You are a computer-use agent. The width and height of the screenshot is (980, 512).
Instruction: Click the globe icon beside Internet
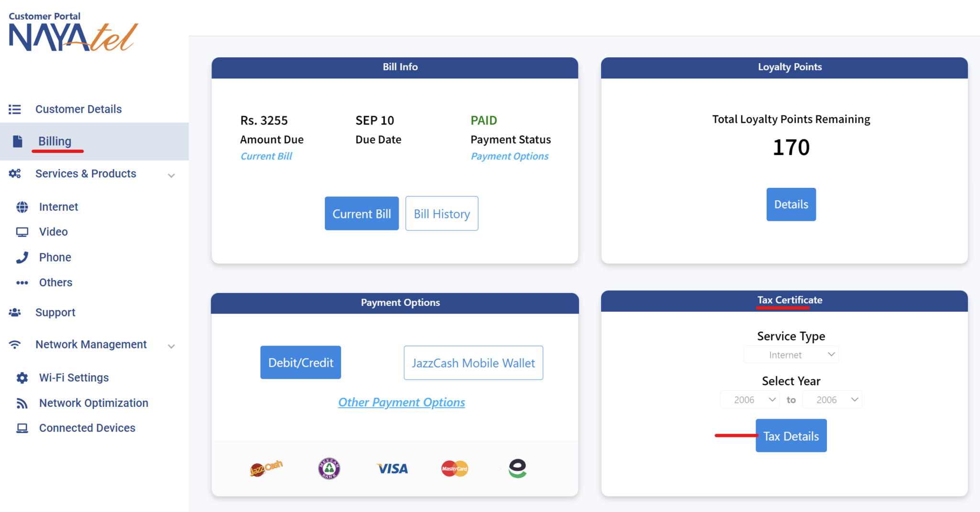coord(22,207)
